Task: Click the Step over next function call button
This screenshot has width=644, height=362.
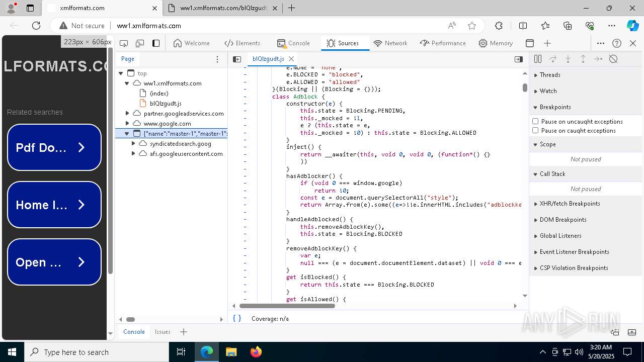Action: click(x=553, y=59)
